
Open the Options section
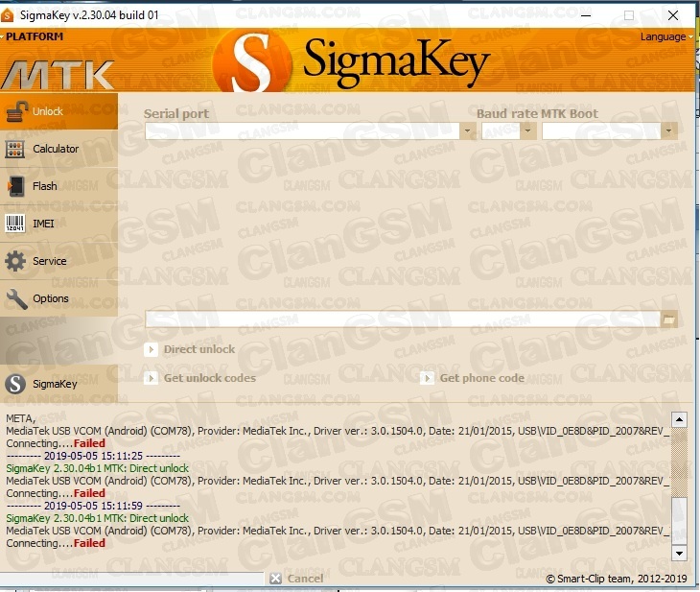58,298
